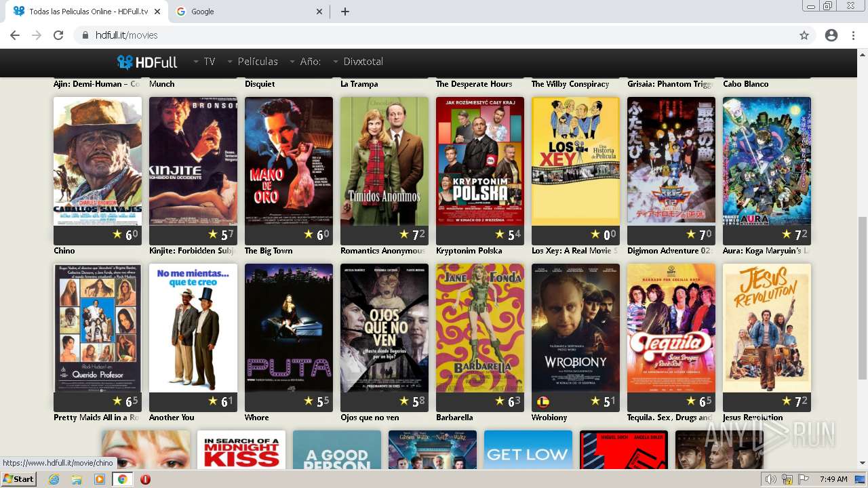Click Chrome icon in taskbar
Image resolution: width=868 pixels, height=488 pixels.
122,479
